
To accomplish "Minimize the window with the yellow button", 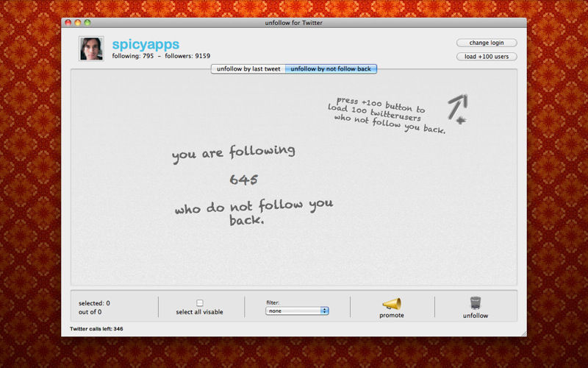I will [78, 23].
